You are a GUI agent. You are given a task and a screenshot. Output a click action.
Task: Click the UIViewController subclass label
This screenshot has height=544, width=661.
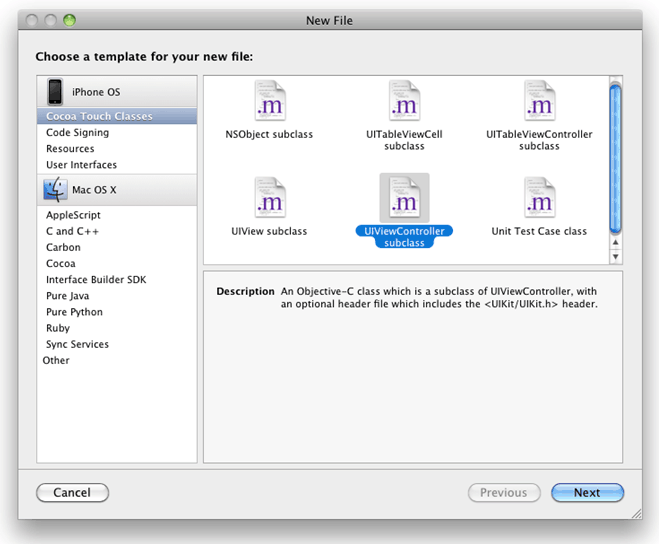pyautogui.click(x=404, y=237)
